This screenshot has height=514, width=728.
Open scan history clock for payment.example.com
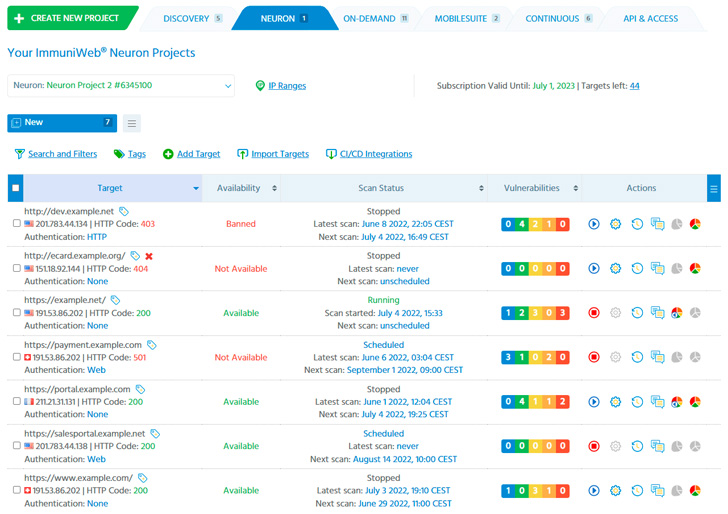[637, 357]
